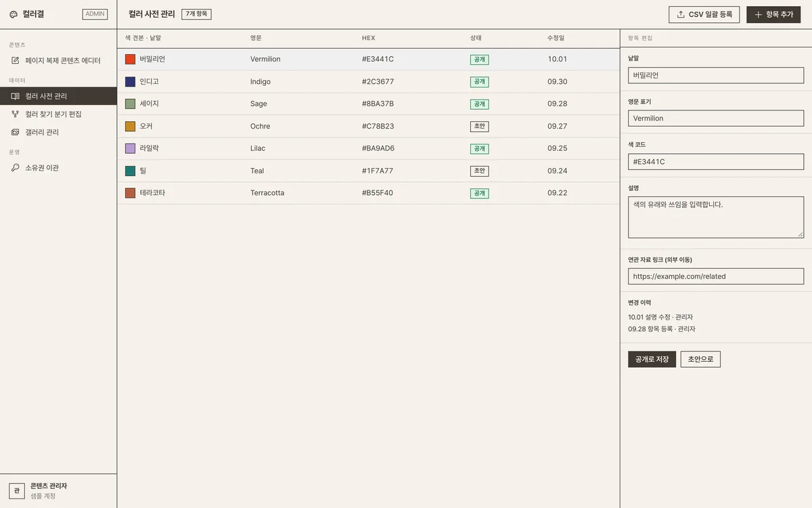Click the CSV 일괄 등록 button
Viewport: 812px width, 508px height.
(704, 15)
